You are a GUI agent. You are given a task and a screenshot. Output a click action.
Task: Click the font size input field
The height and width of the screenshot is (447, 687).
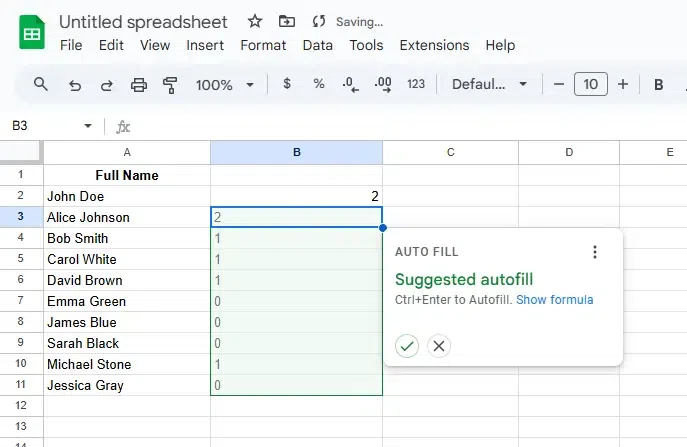pyautogui.click(x=590, y=85)
